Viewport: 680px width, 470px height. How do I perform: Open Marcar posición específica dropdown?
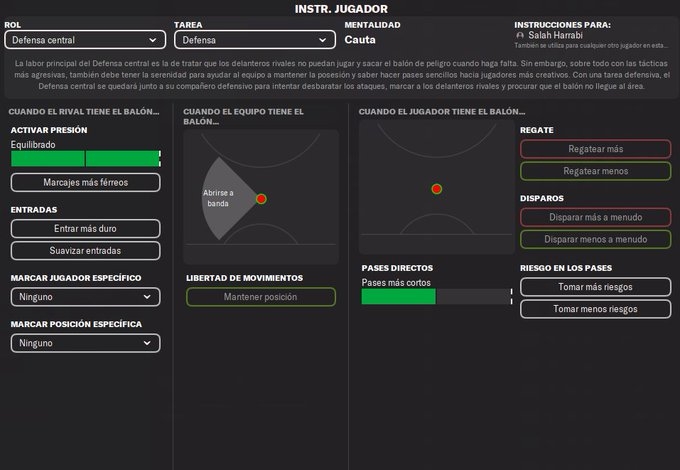[x=85, y=343]
